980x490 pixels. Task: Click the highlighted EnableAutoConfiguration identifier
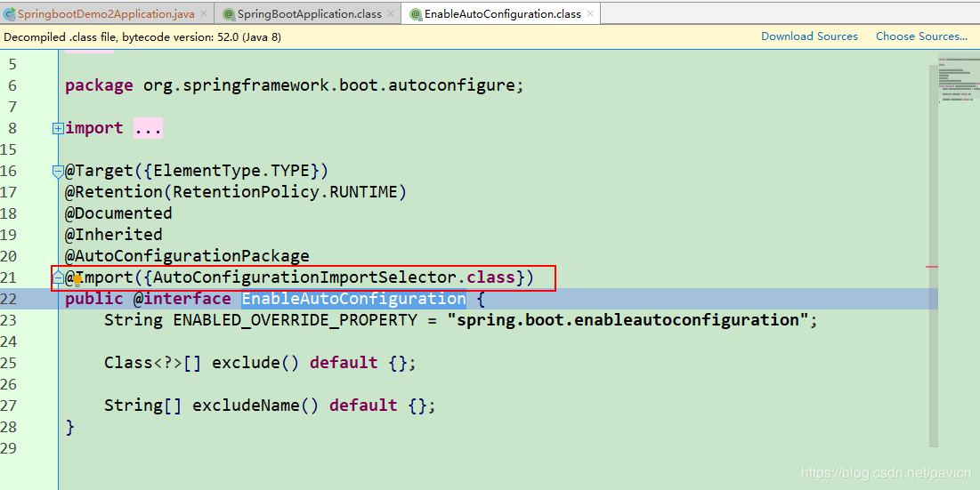(353, 299)
